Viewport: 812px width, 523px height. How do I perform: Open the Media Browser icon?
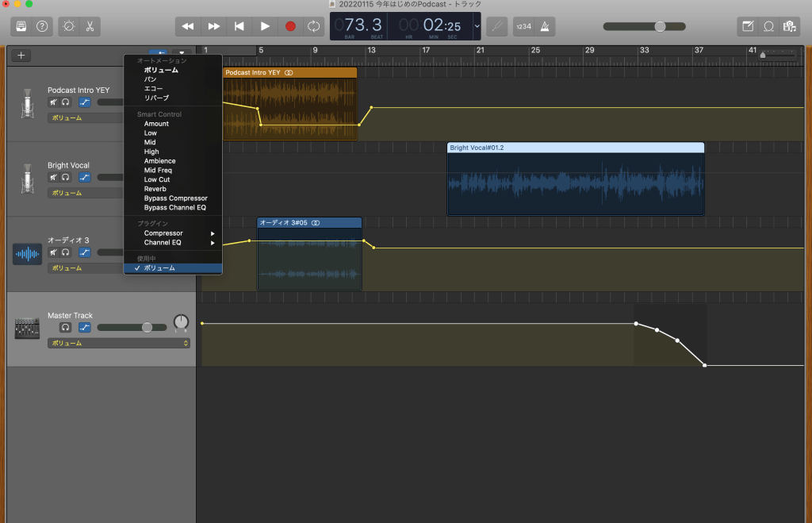pyautogui.click(x=789, y=26)
